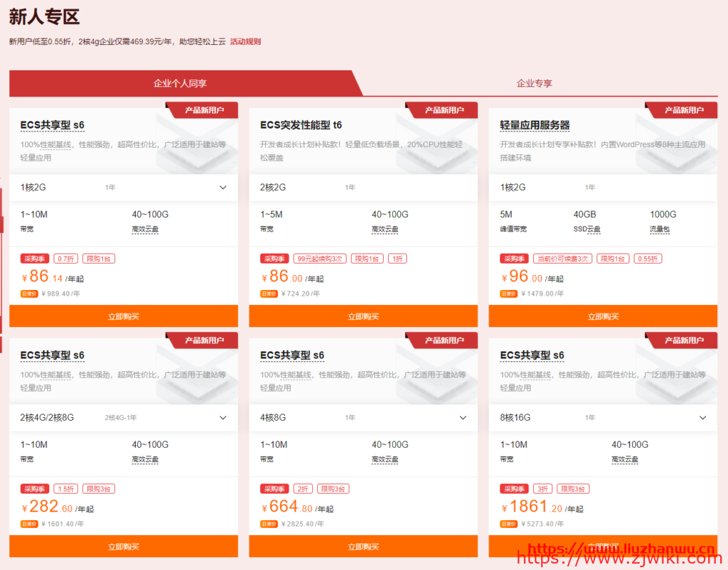The image size is (728, 570).
Task: Click 立即购买 under the ¥282.60 price
Action: (124, 547)
